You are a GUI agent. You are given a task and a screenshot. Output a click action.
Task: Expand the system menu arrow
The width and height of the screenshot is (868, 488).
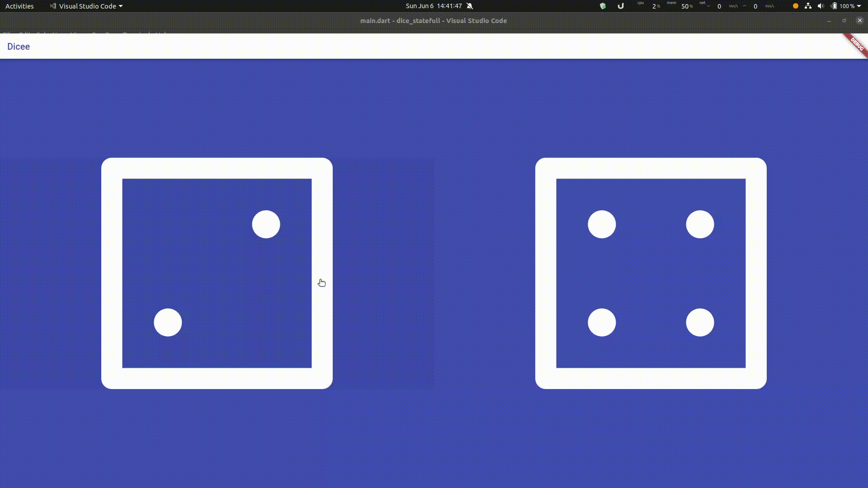pos(859,6)
